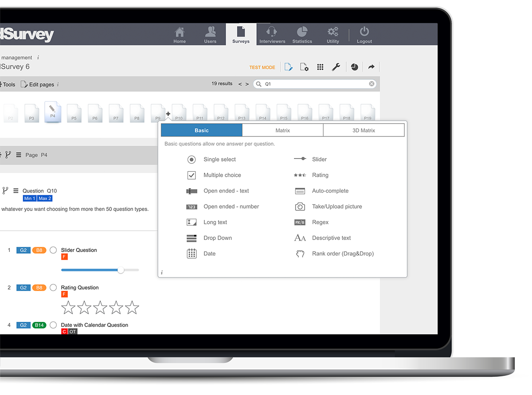Click the plus icon between P9 and P10
This screenshot has width=532, height=395.
[x=168, y=114]
